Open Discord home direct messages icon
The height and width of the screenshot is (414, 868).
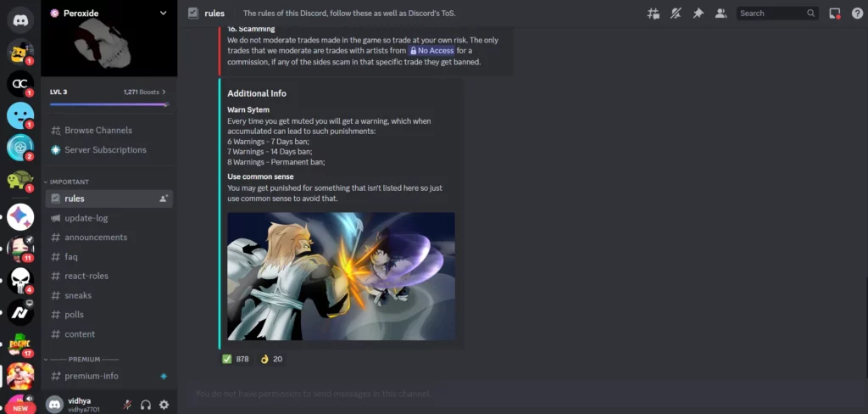click(20, 20)
